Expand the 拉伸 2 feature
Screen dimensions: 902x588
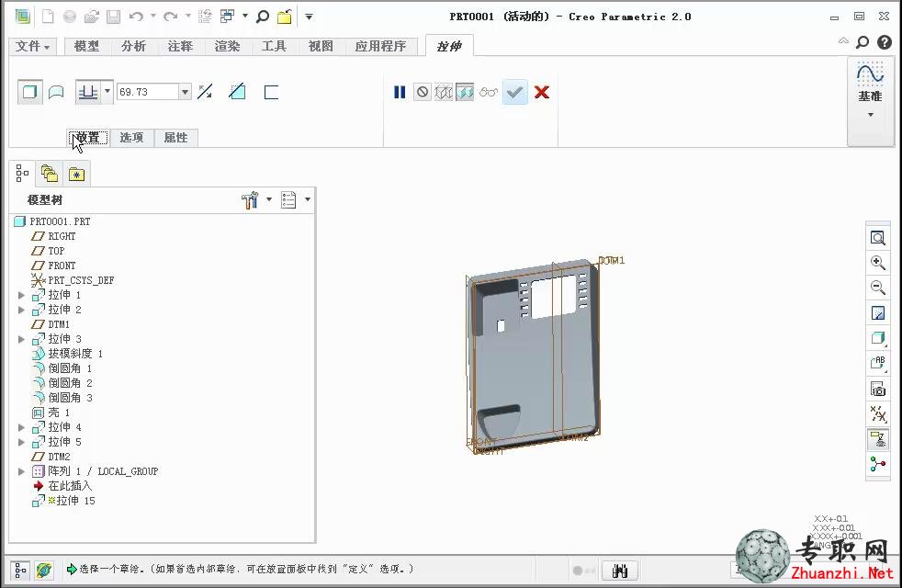click(x=21, y=311)
